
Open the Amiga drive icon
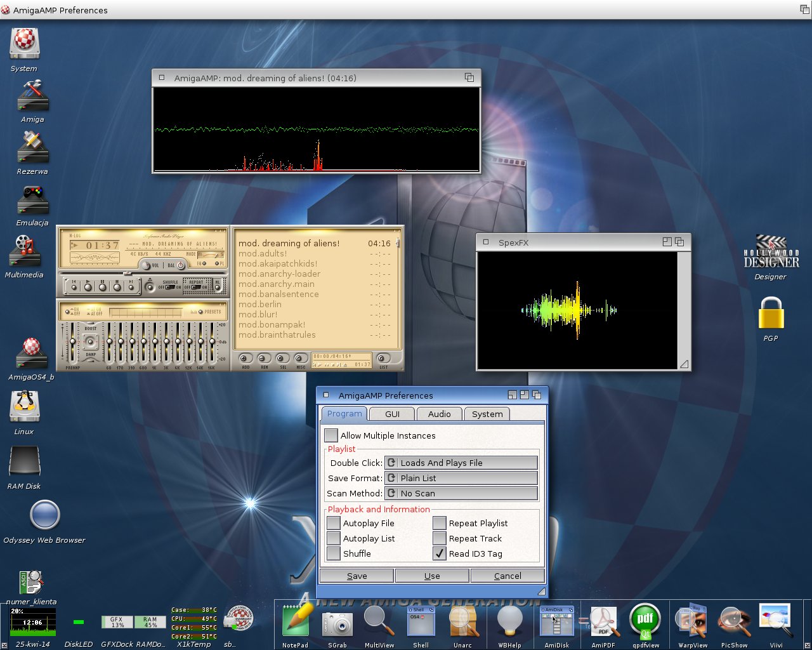click(x=33, y=96)
